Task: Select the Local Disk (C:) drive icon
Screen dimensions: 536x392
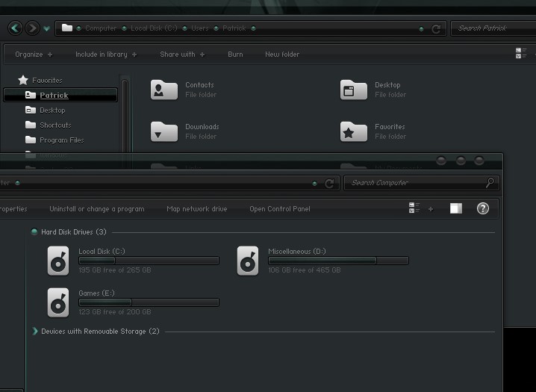Action: 58,261
